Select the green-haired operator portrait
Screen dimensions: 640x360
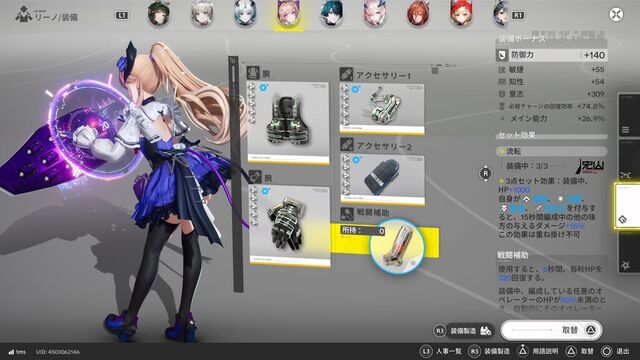(159, 14)
